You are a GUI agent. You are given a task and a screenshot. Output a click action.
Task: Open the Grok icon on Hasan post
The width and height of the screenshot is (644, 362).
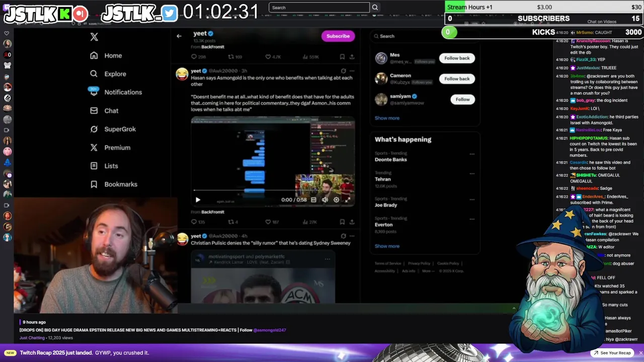coord(343,71)
